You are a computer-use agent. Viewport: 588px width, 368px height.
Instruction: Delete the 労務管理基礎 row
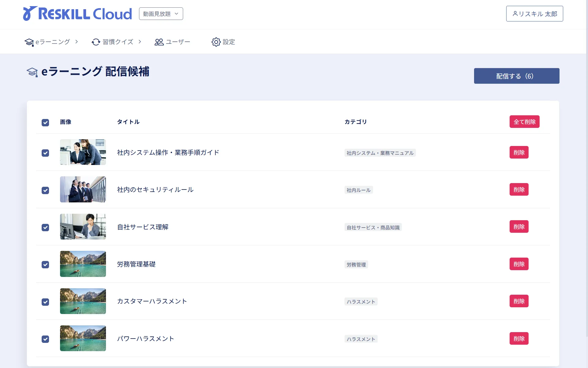click(x=519, y=264)
